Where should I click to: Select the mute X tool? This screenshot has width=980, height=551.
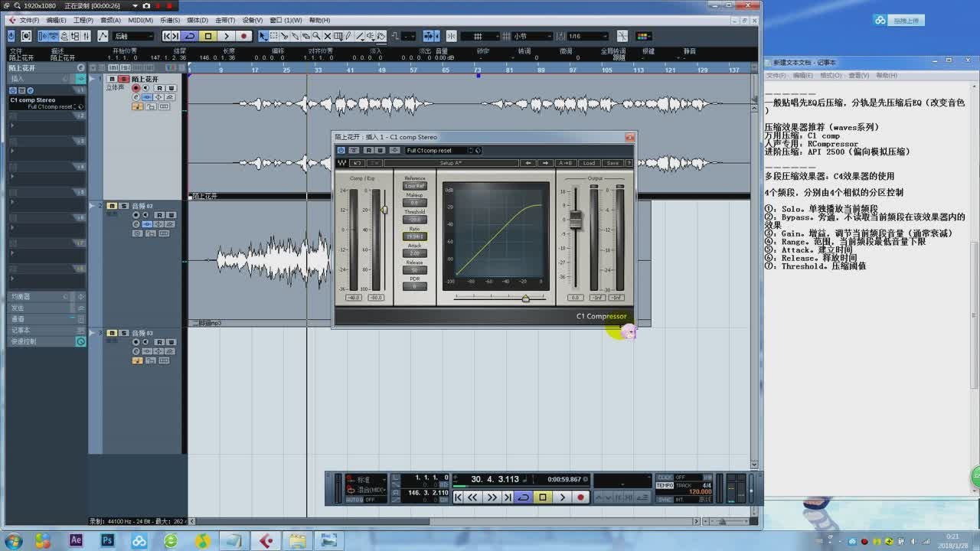(x=327, y=36)
